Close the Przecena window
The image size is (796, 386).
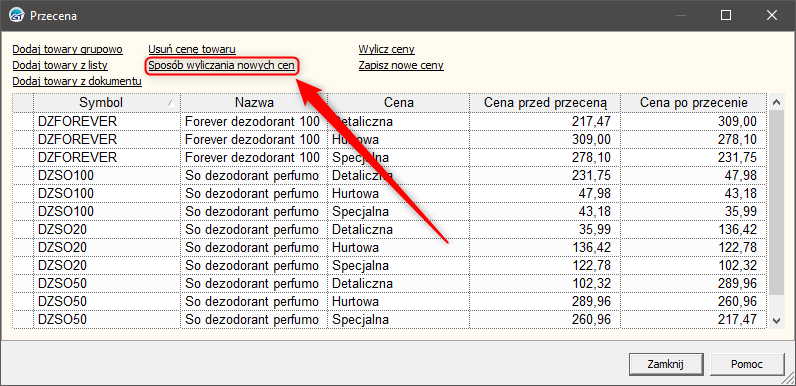pyautogui.click(x=772, y=15)
